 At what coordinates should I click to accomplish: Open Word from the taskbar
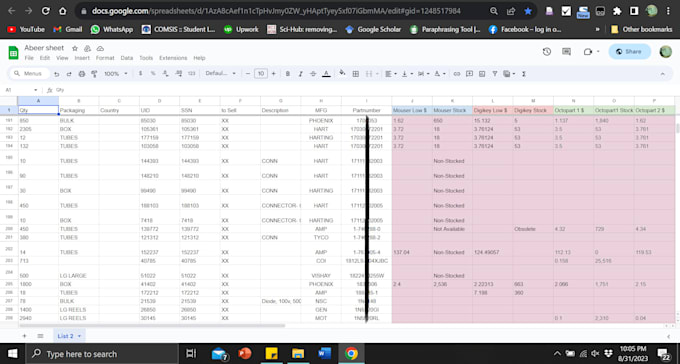click(324, 354)
